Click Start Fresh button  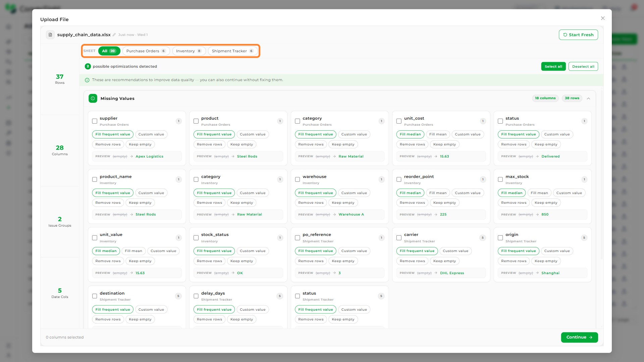click(578, 35)
